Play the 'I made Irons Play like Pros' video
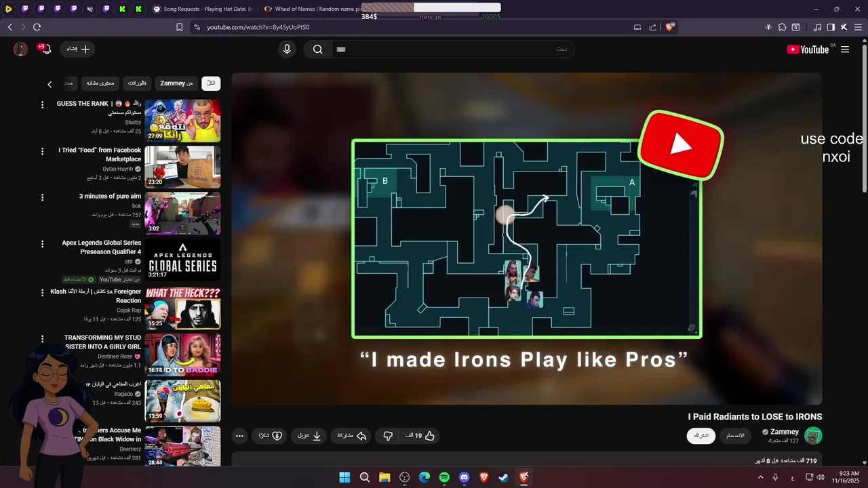This screenshot has height=488, width=868. pos(527,239)
